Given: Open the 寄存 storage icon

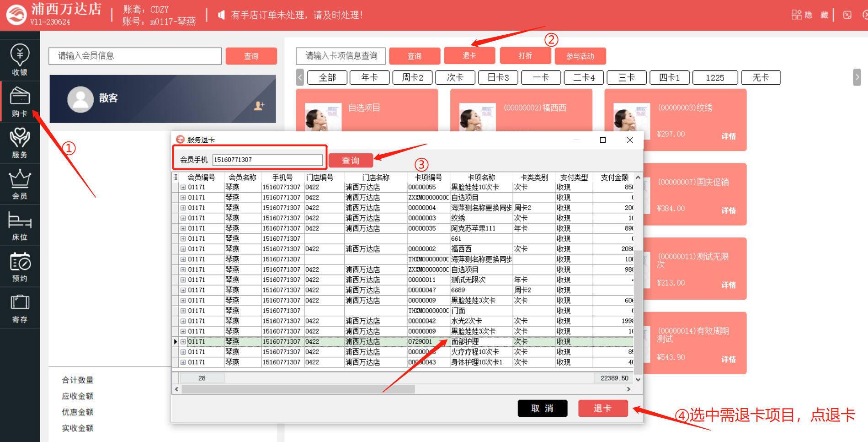Looking at the screenshot, I should (x=20, y=308).
